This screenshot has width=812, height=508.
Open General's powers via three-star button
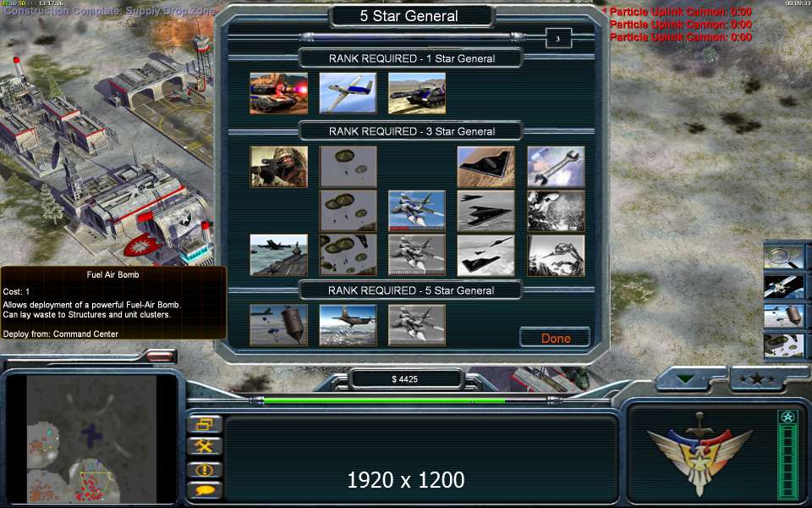click(x=758, y=379)
